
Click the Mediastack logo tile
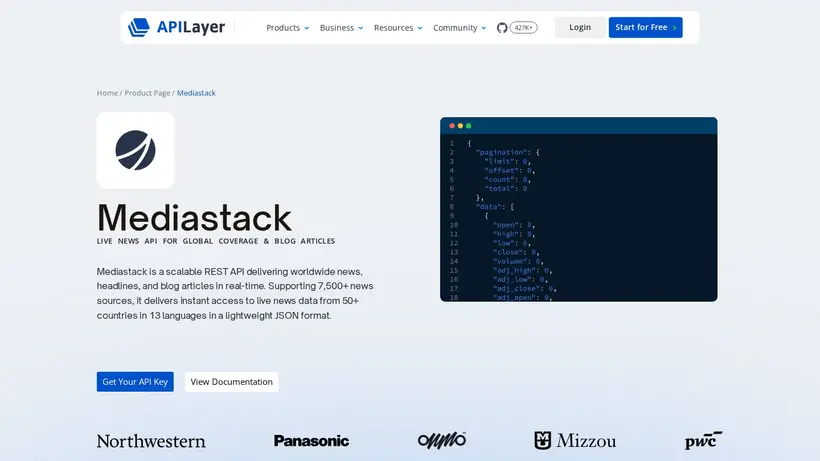pos(135,151)
